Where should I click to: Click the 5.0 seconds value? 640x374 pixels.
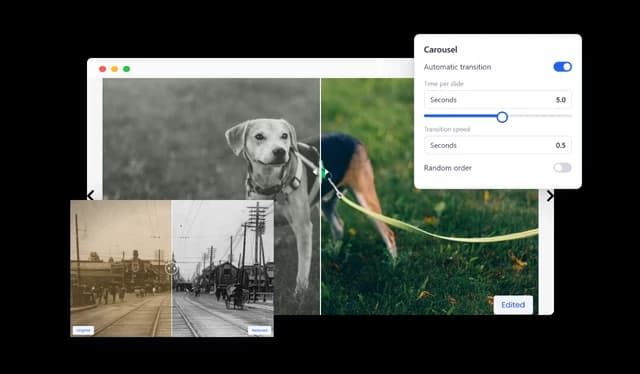[561, 100]
